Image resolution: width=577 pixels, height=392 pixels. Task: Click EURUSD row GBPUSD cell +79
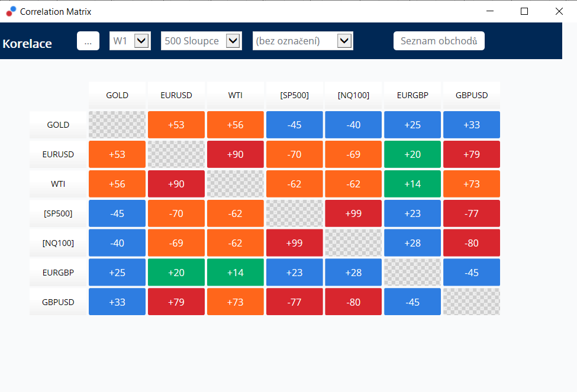point(472,154)
